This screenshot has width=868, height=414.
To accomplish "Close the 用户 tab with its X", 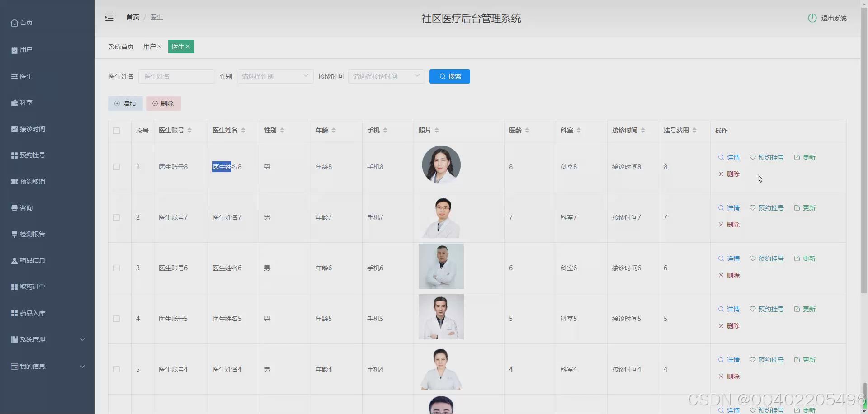I will (159, 47).
